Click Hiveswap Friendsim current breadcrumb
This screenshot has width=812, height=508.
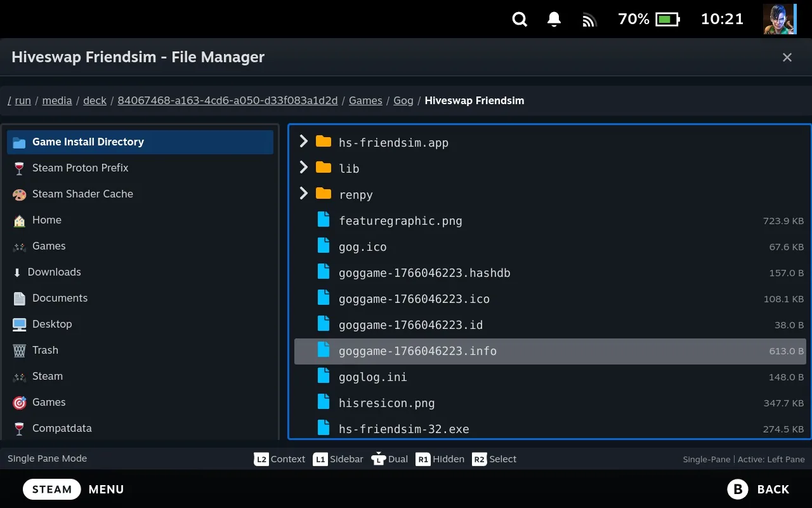pos(475,100)
